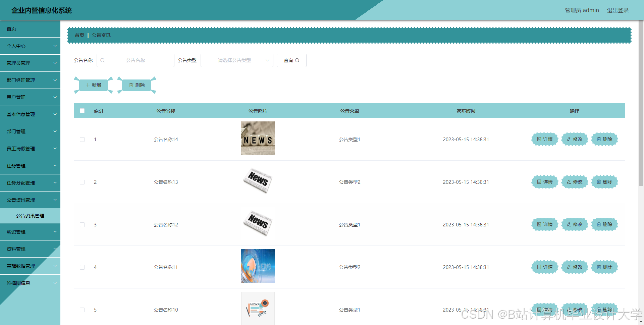Open 详情 for 公告名称13
The height and width of the screenshot is (325, 644).
point(545,182)
